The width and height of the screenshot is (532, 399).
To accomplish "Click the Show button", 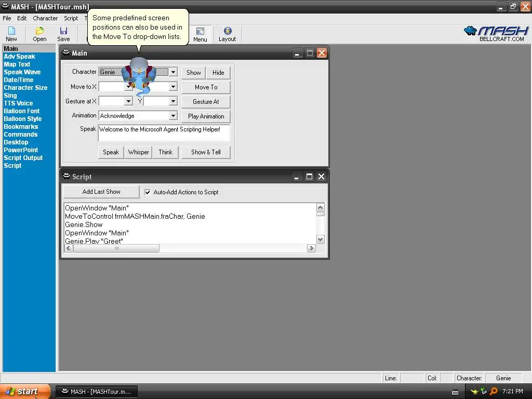I will point(193,73).
